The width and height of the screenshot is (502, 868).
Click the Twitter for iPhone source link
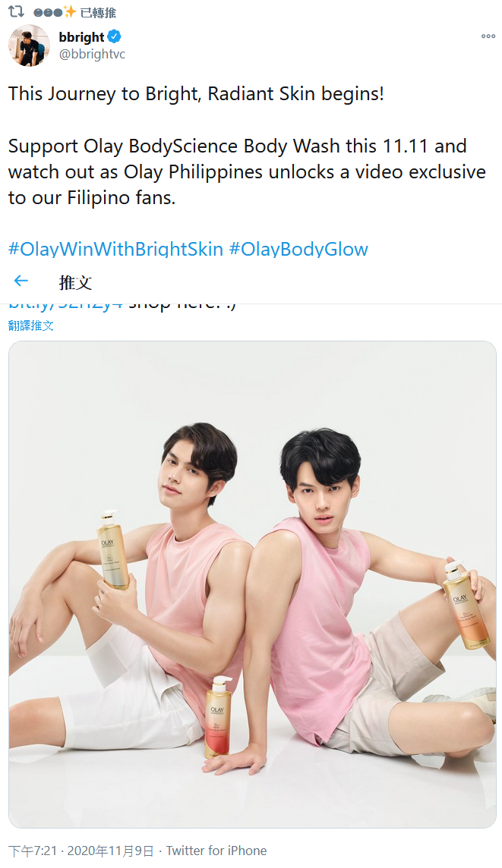click(x=216, y=851)
